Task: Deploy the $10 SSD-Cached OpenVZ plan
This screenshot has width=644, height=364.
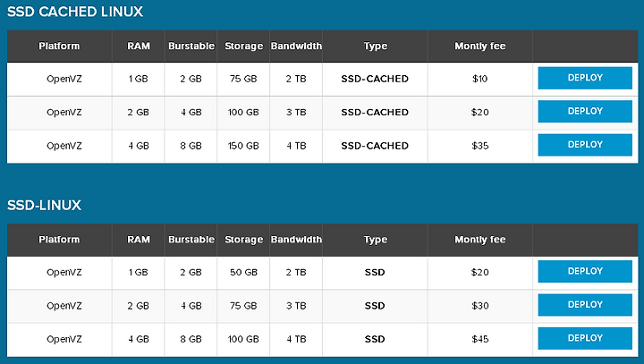Action: [x=585, y=78]
